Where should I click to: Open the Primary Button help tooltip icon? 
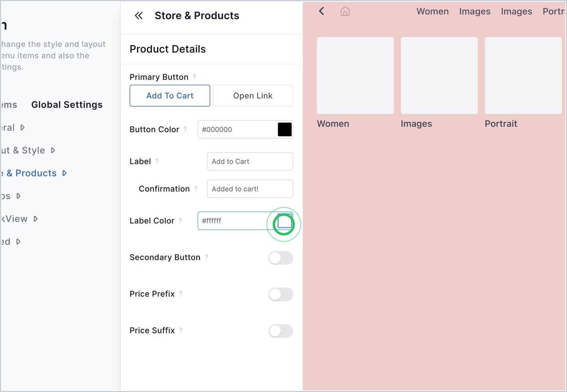pos(194,77)
